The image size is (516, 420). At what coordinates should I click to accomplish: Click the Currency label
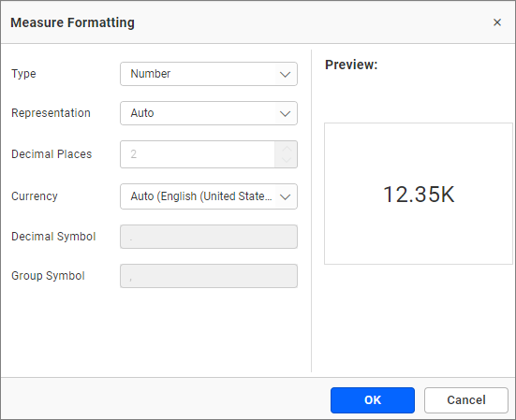point(35,196)
